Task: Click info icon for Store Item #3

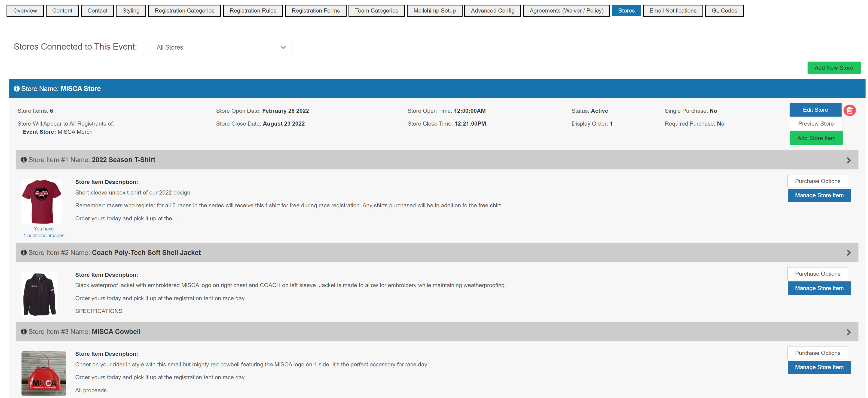Action: (24, 332)
